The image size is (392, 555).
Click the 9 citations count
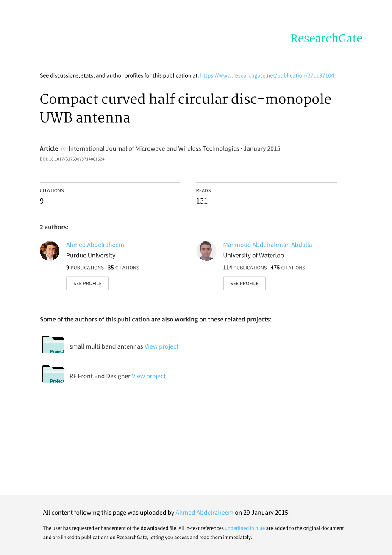coord(42,201)
